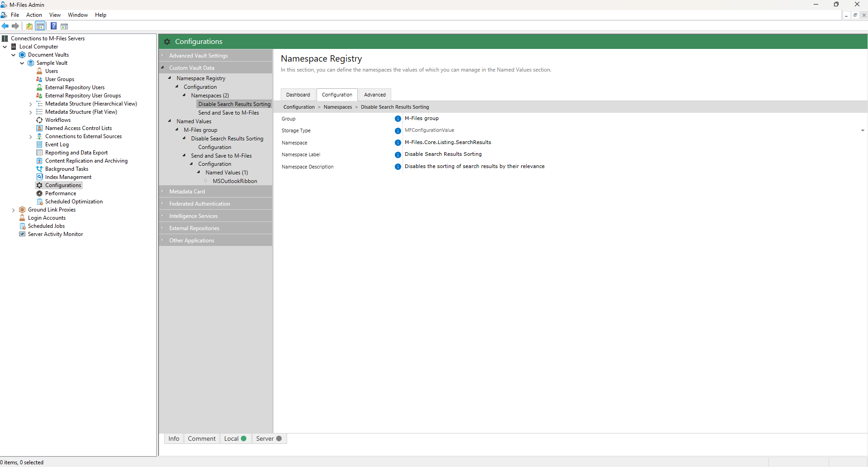Switch to the Advanced tab
This screenshot has height=467, width=868.
pyautogui.click(x=374, y=95)
